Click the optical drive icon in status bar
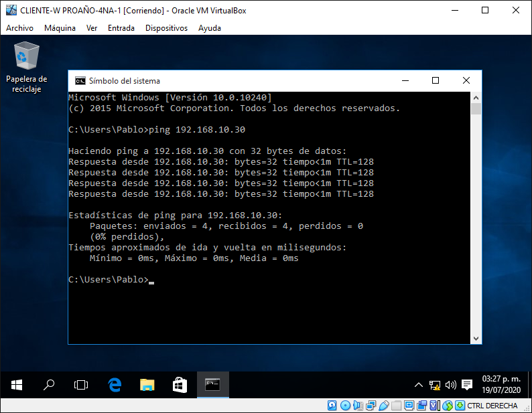 point(345,405)
